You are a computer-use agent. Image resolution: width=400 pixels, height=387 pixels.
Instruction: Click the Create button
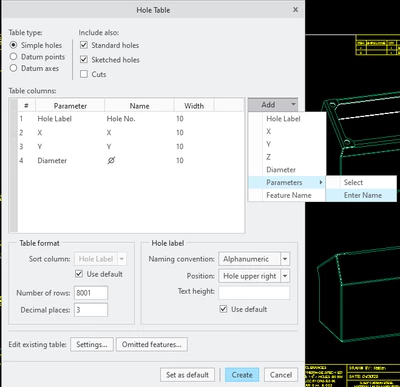click(x=242, y=375)
